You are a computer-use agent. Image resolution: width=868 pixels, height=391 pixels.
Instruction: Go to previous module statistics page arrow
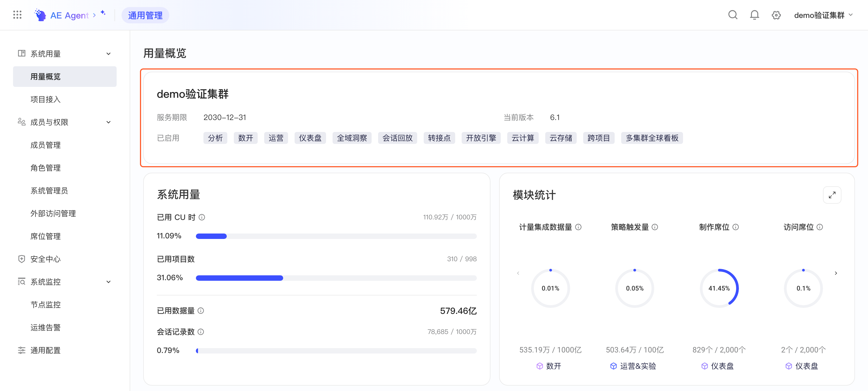click(518, 273)
